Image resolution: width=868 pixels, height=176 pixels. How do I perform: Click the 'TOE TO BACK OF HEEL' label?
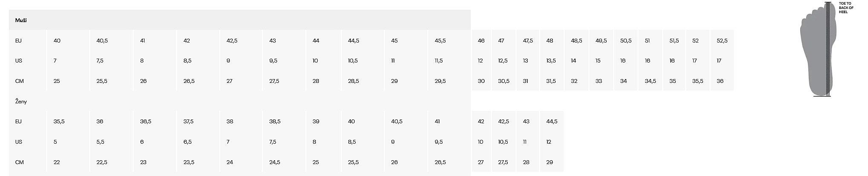[x=846, y=8]
